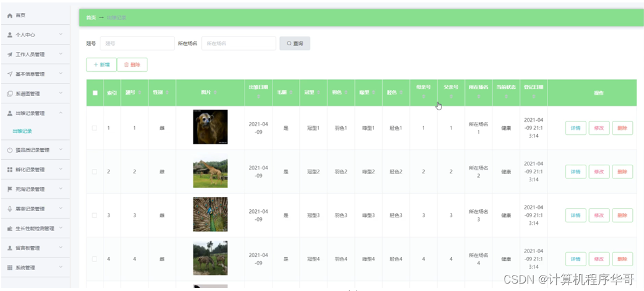Image resolution: width=644 pixels, height=291 pixels.
Task: Expand the 个人中心 menu chevron
Action: pyautogui.click(x=61, y=35)
